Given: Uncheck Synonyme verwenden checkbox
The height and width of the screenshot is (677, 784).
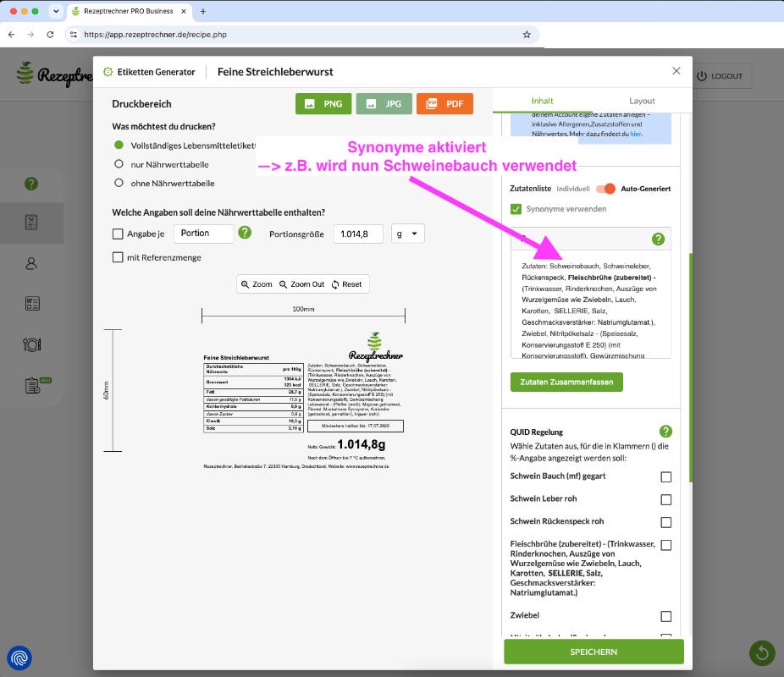Looking at the screenshot, I should coord(516,209).
